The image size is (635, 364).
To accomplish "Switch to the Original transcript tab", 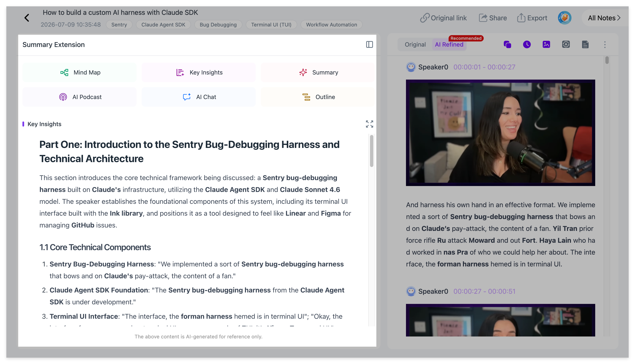I will [415, 44].
